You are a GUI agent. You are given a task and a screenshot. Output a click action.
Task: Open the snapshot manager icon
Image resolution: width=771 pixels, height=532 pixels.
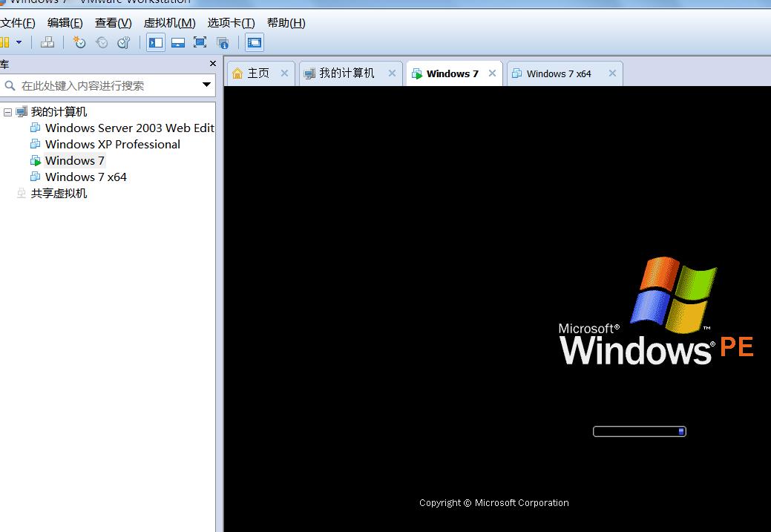tap(124, 42)
